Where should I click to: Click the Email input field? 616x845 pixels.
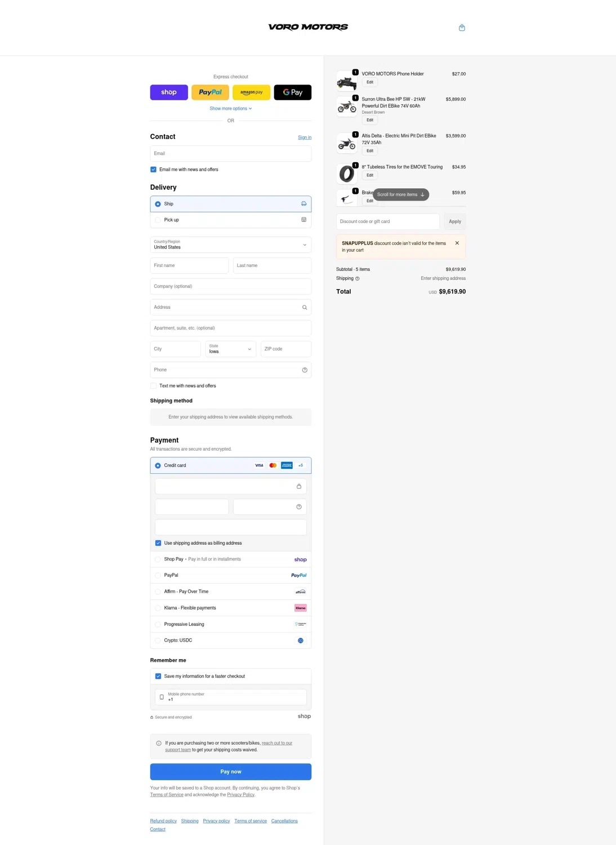231,153
